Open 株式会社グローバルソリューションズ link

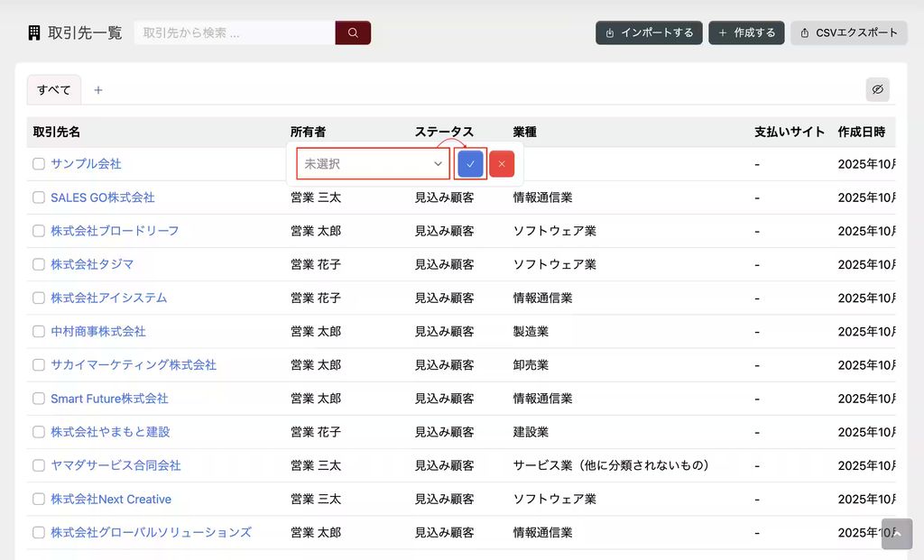[151, 533]
